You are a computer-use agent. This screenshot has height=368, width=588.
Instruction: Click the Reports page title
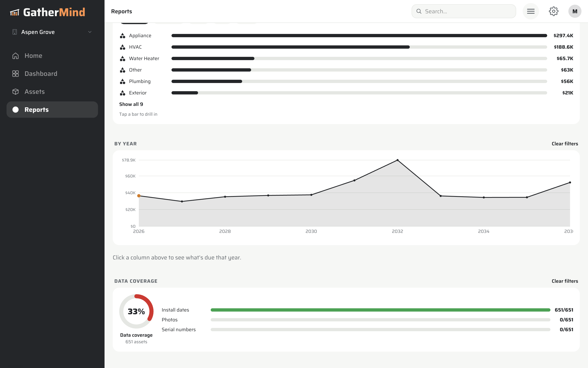point(121,11)
